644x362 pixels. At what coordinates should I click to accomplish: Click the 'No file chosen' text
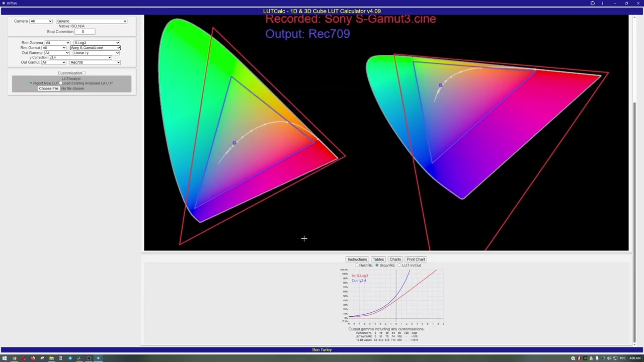tap(73, 88)
